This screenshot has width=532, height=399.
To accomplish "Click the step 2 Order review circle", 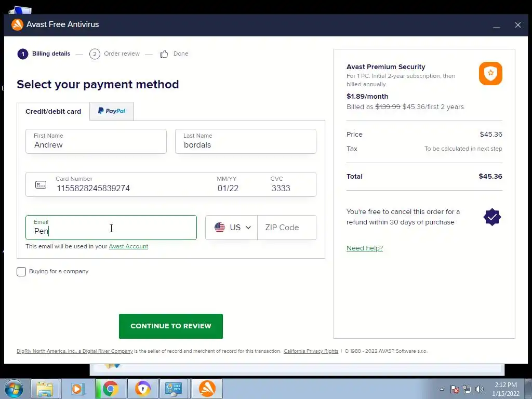I will 95,54.
